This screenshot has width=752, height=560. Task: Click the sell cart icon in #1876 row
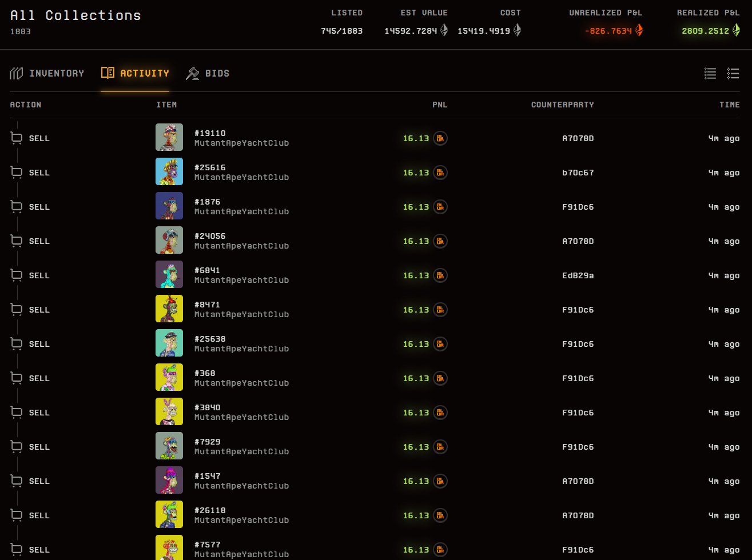point(17,207)
